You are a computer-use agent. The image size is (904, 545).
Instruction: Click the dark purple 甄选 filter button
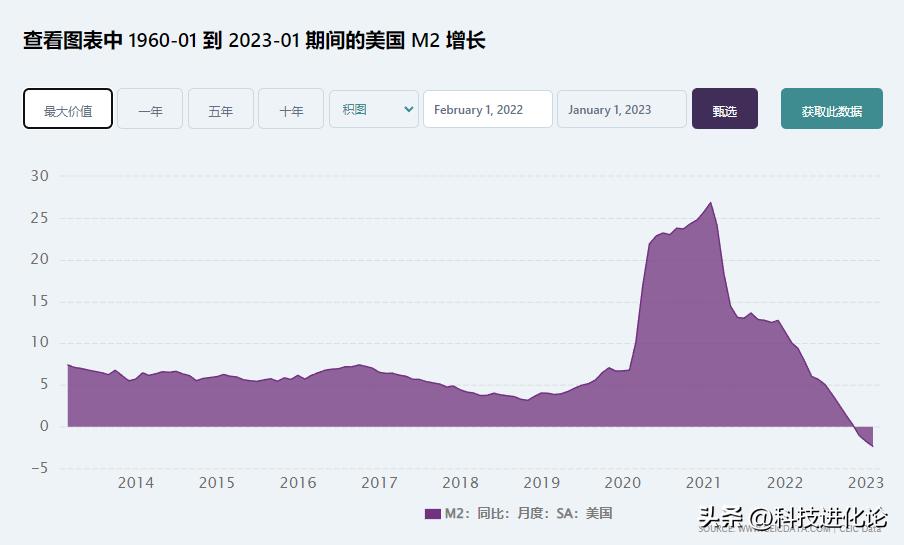725,109
